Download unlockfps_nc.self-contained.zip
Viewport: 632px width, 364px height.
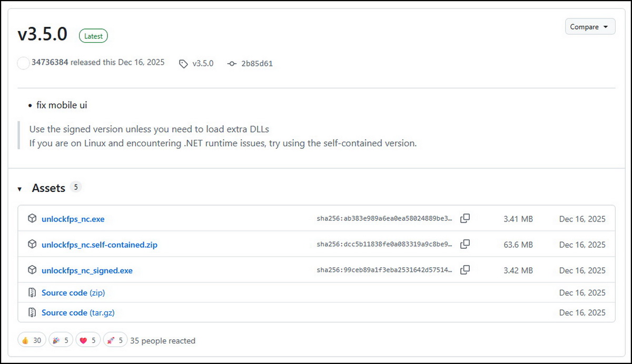(x=100, y=245)
